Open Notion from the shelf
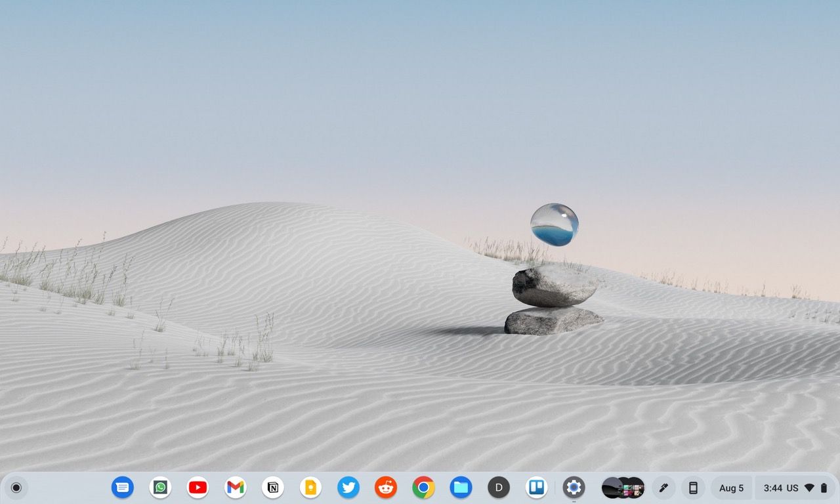Image resolution: width=840 pixels, height=504 pixels. pyautogui.click(x=272, y=488)
